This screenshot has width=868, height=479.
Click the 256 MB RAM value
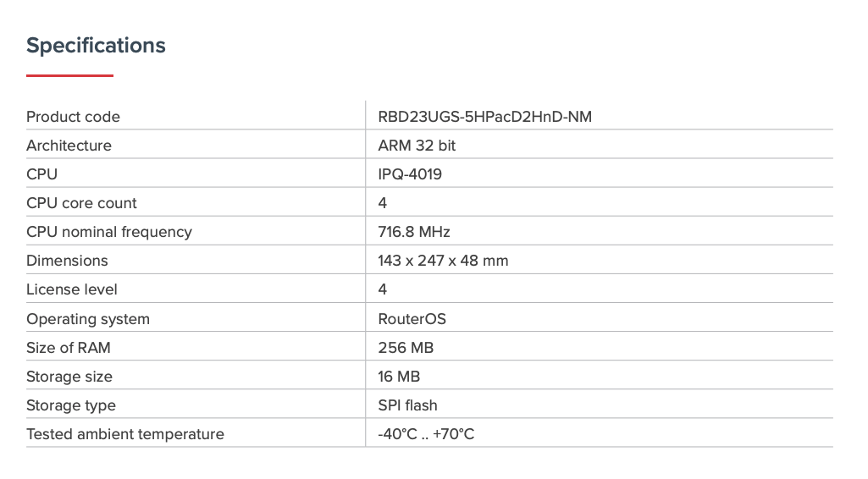coord(406,348)
